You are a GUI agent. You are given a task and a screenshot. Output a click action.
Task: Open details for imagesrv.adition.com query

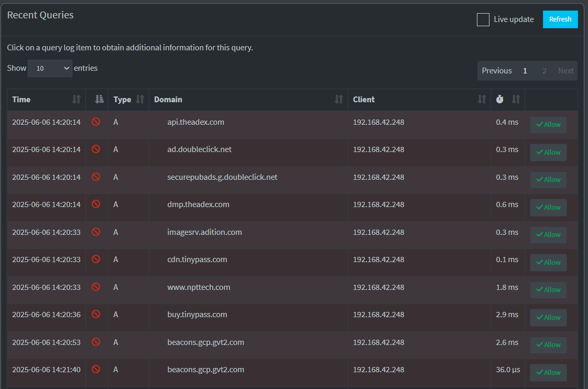click(x=204, y=232)
